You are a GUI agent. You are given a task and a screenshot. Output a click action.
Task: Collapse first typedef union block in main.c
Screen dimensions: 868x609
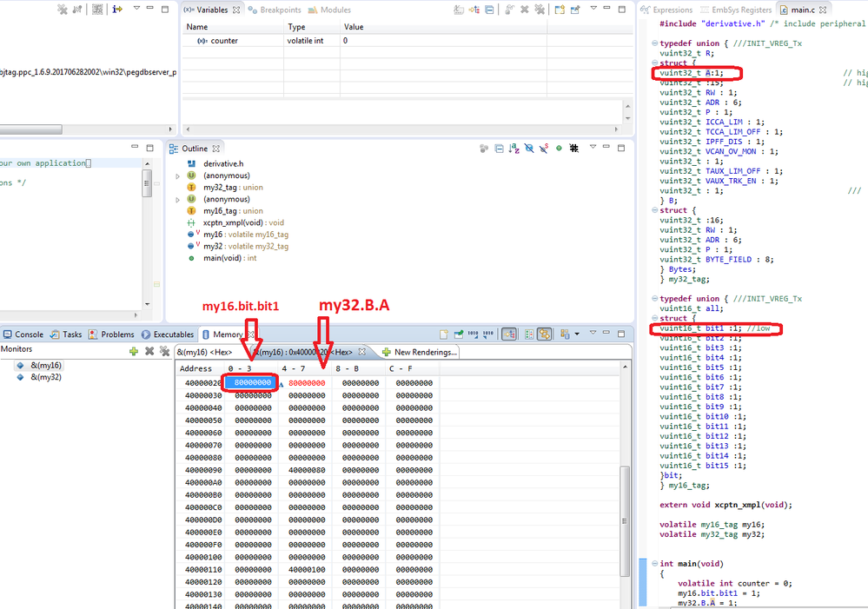click(654, 43)
